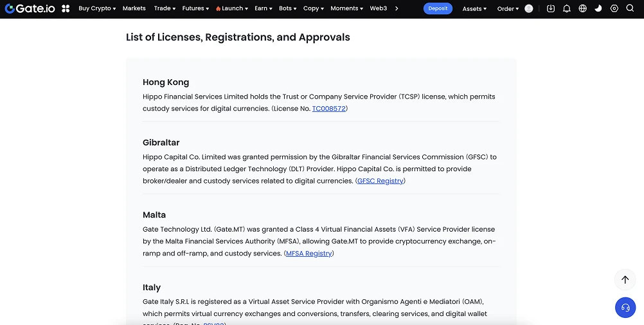Click the blue Deposit button
Image resolution: width=644 pixels, height=325 pixels.
(x=438, y=8)
